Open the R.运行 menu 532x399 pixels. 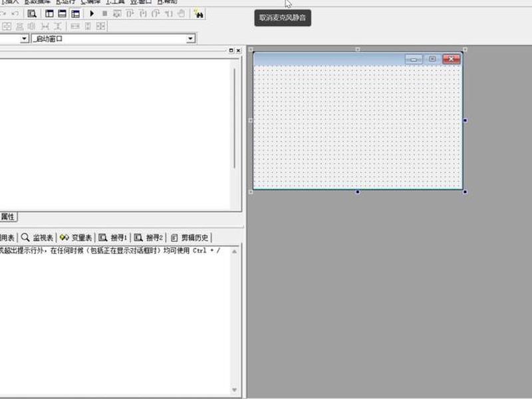66,2
